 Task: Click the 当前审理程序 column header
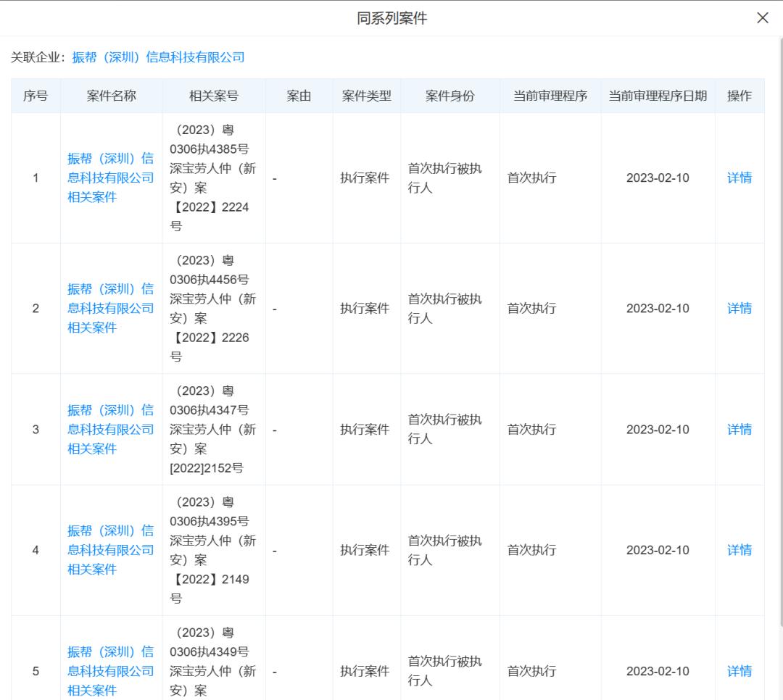click(x=550, y=95)
